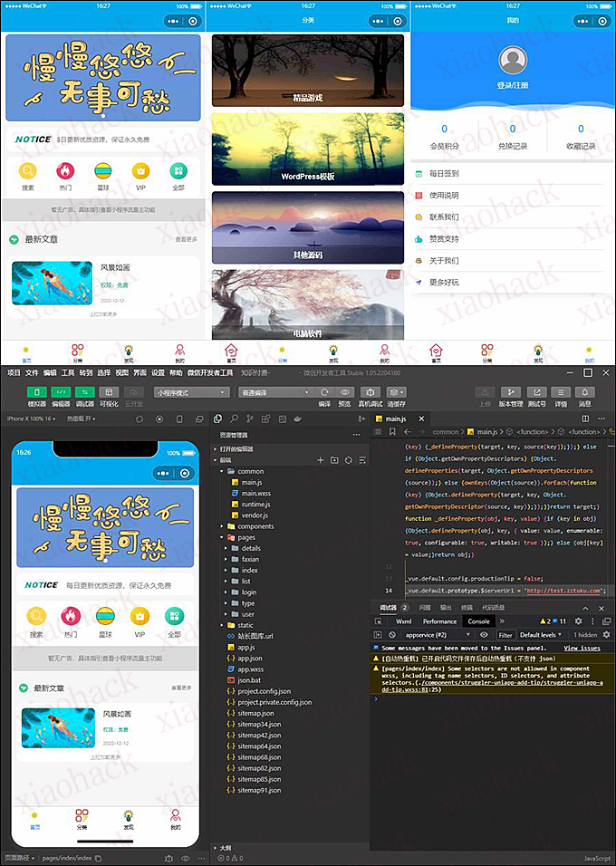
Task: Click the 预览 preview eye icon
Action: click(345, 392)
